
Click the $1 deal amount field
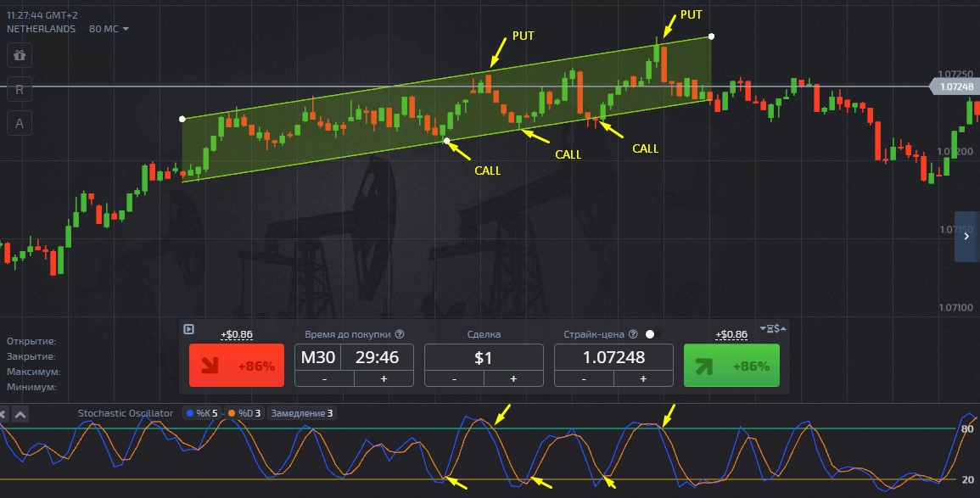pyautogui.click(x=483, y=357)
